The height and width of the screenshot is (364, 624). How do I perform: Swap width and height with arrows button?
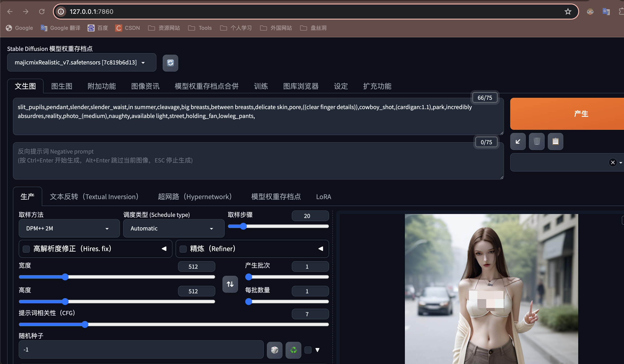tap(230, 284)
